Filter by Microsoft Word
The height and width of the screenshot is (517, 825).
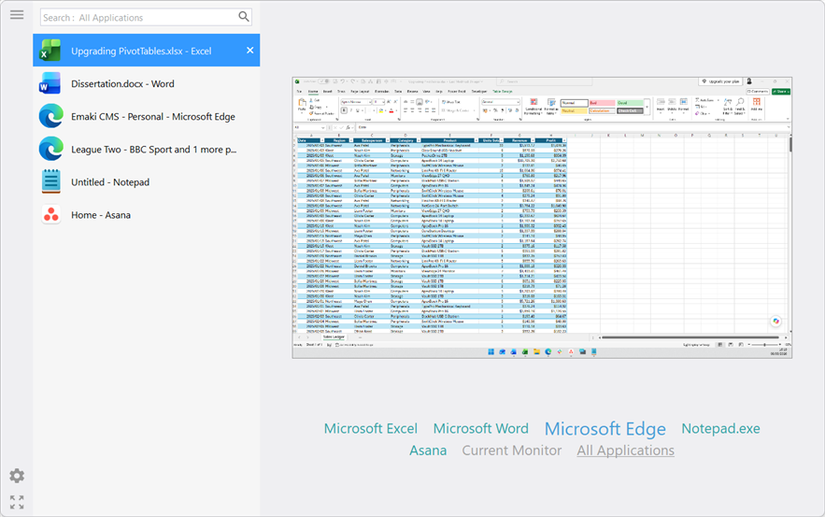[x=480, y=429]
